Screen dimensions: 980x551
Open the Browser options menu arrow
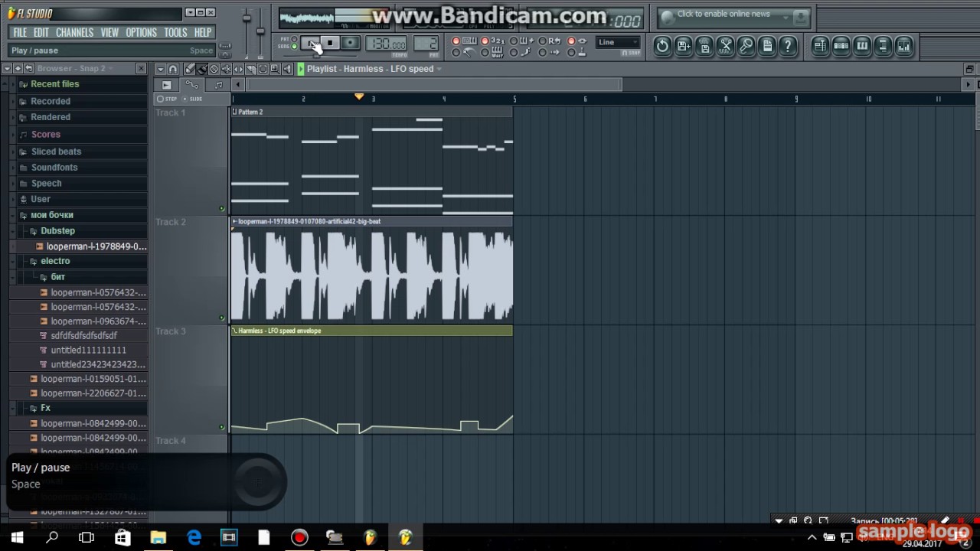click(7, 68)
